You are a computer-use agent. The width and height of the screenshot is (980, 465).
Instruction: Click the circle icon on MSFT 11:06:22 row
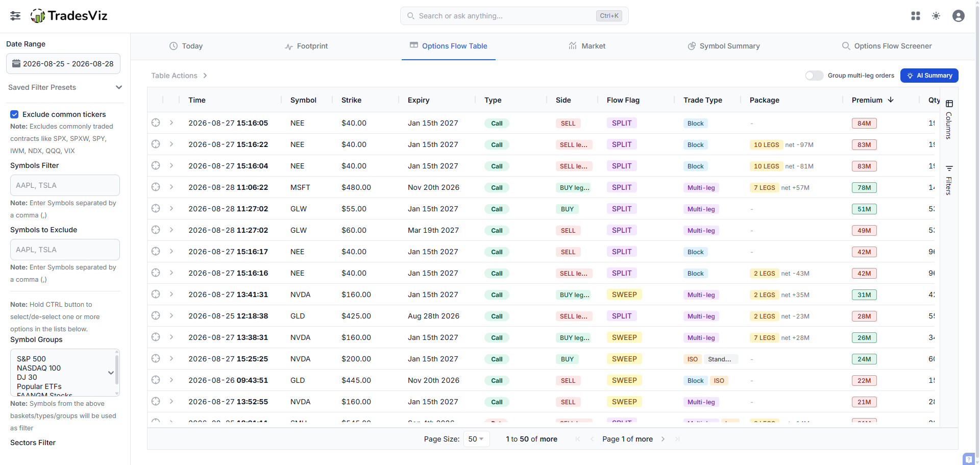(156, 187)
